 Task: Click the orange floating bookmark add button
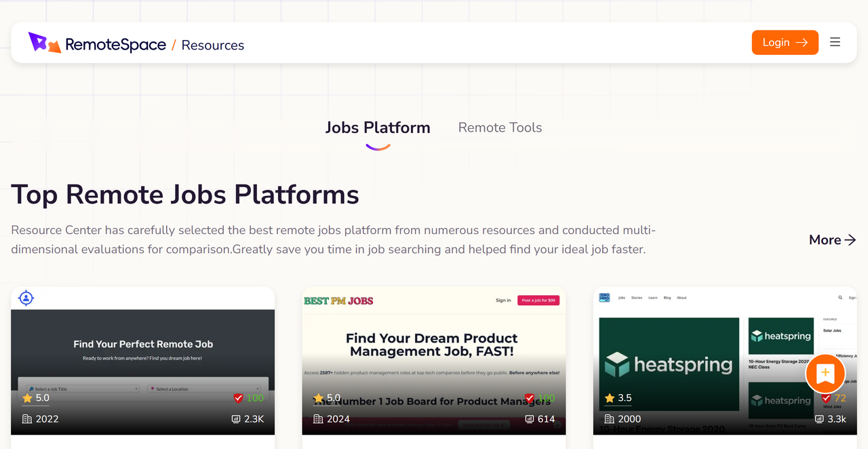[825, 373]
